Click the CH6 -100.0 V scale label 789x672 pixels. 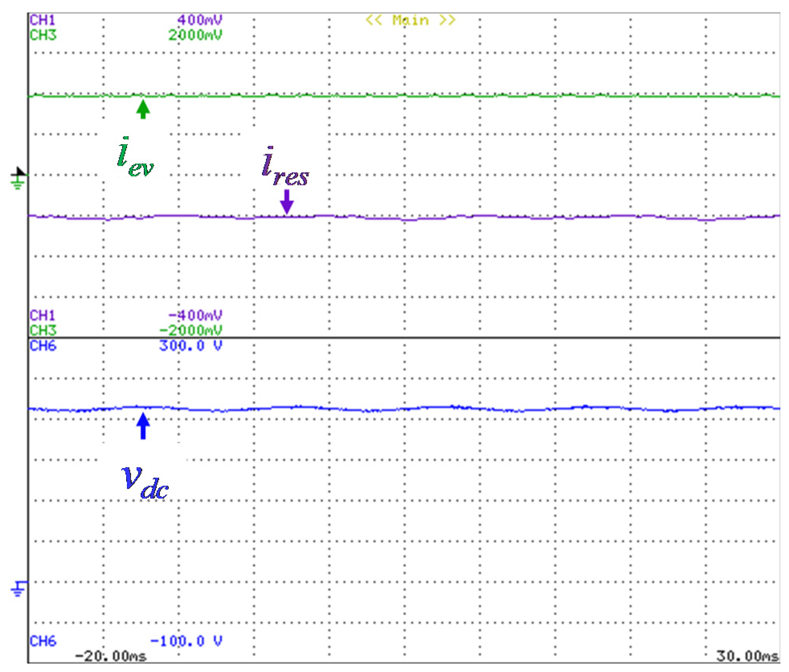pyautogui.click(x=186, y=641)
